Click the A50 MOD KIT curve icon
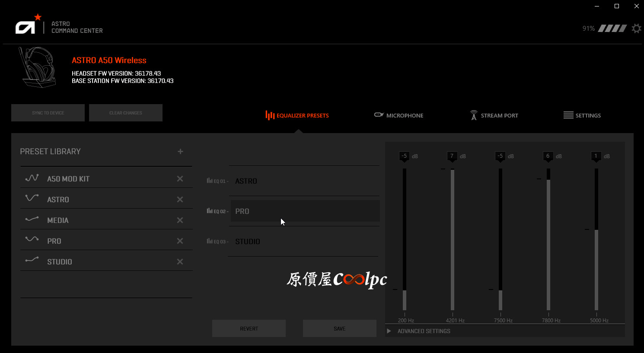 [x=32, y=178]
